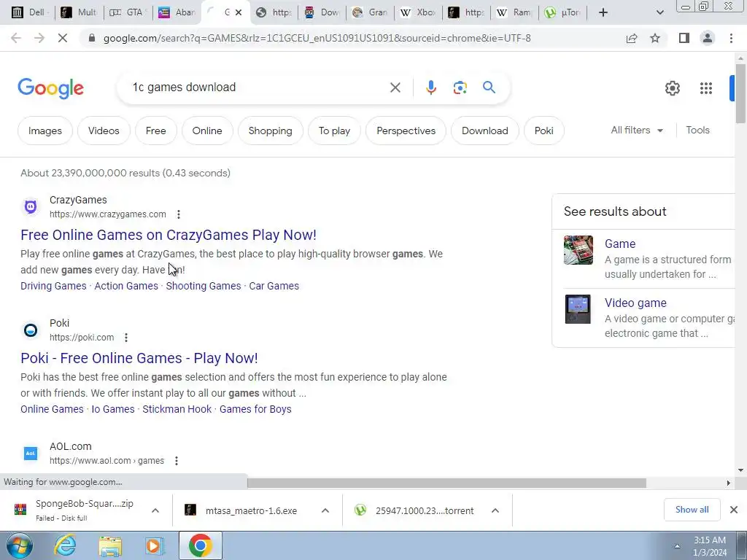
Task: Launch Internet Explorer from the taskbar
Action: tap(65, 545)
